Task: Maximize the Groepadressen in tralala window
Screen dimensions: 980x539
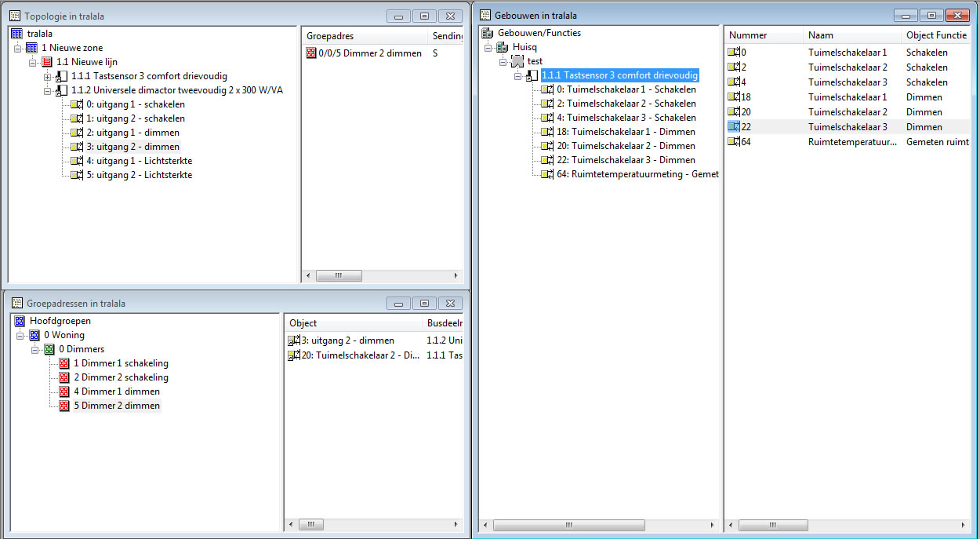Action: coord(424,304)
